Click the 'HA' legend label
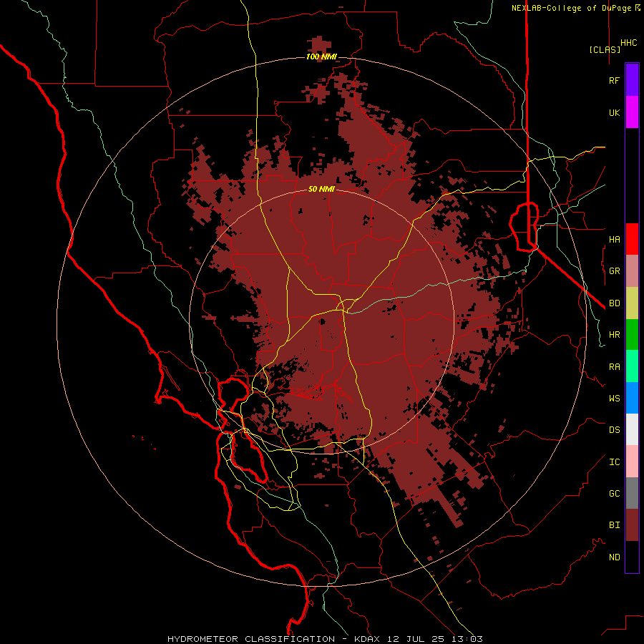 pos(614,239)
